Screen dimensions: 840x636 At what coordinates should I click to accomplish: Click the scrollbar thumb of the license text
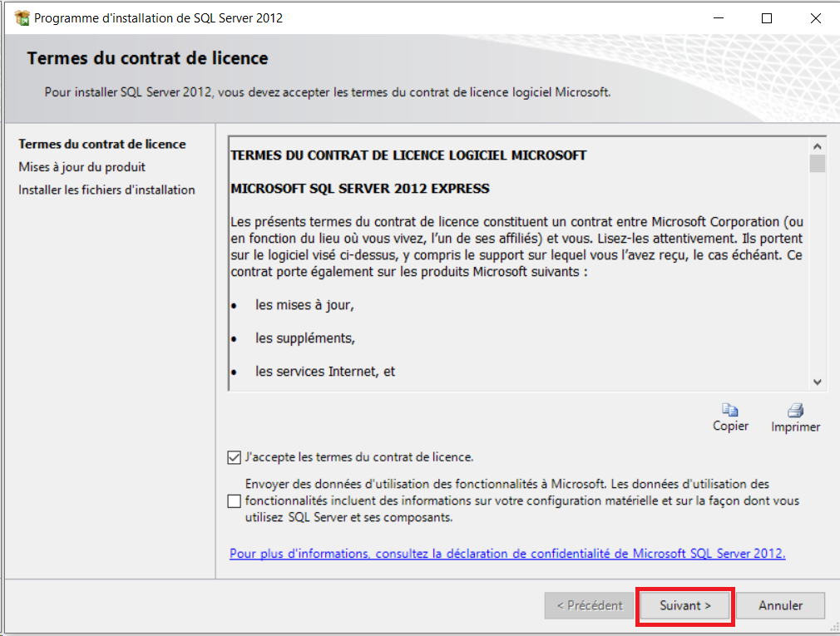[817, 163]
